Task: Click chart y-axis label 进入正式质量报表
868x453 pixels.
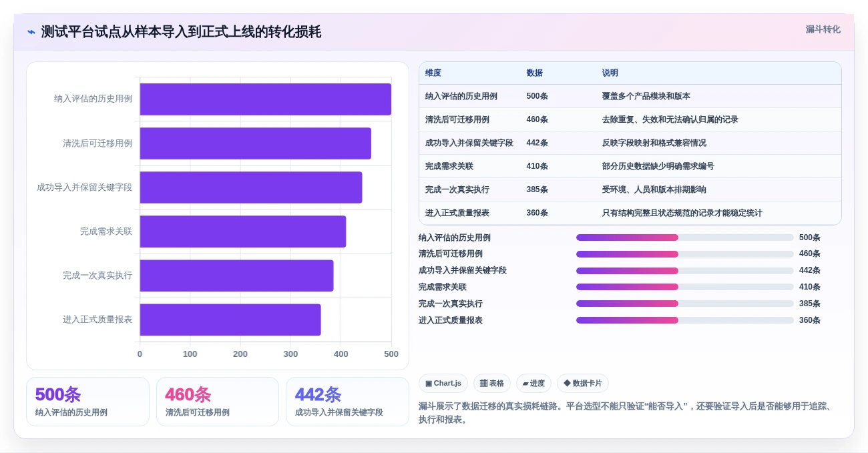Action: [x=97, y=320]
